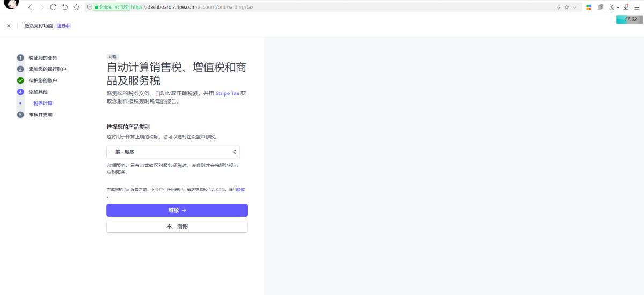Screen dimensions: 644x295
Task: Close the onboarding flow with the X
Action: point(9,26)
